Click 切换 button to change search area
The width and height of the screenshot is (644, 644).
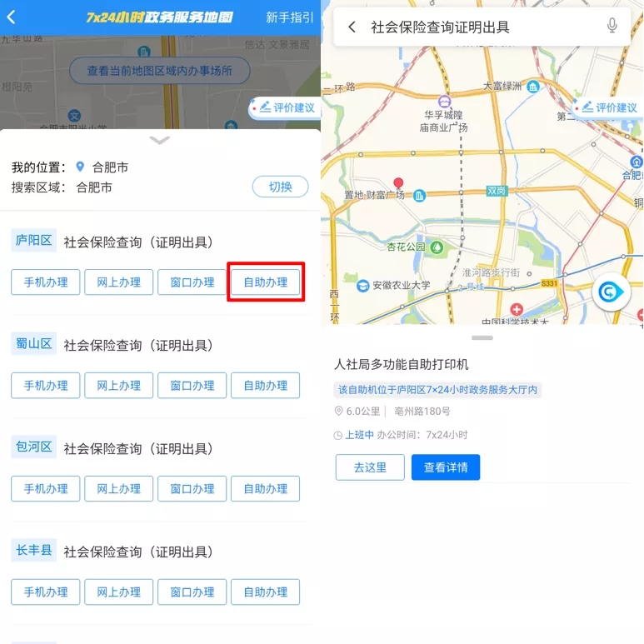280,187
